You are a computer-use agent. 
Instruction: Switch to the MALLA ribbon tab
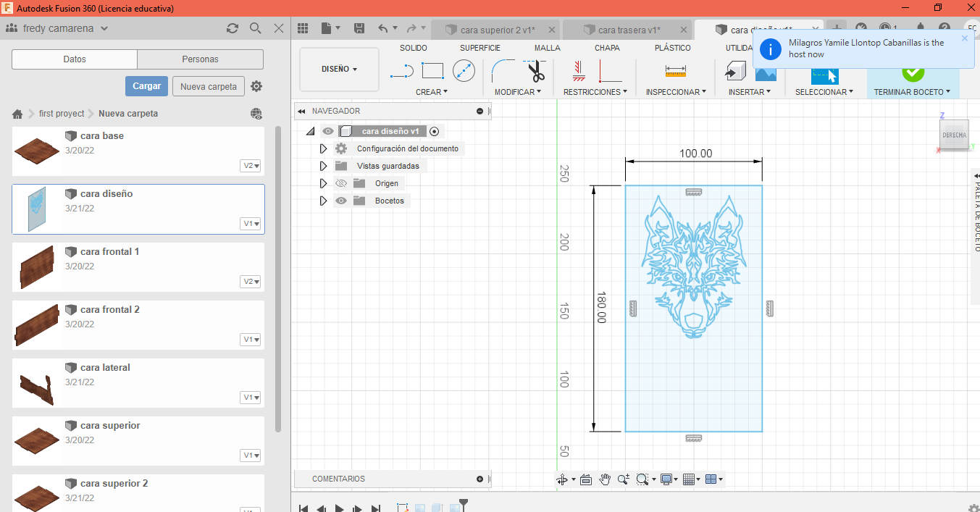tap(548, 48)
